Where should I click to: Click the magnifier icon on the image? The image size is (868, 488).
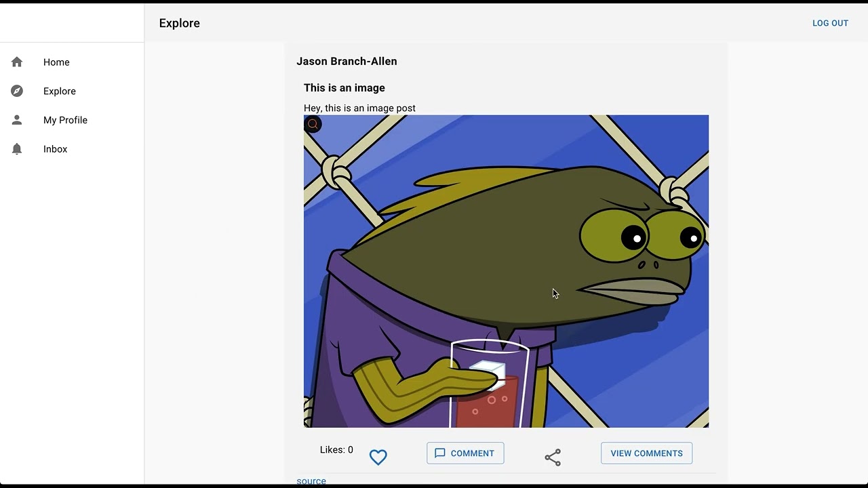[313, 124]
